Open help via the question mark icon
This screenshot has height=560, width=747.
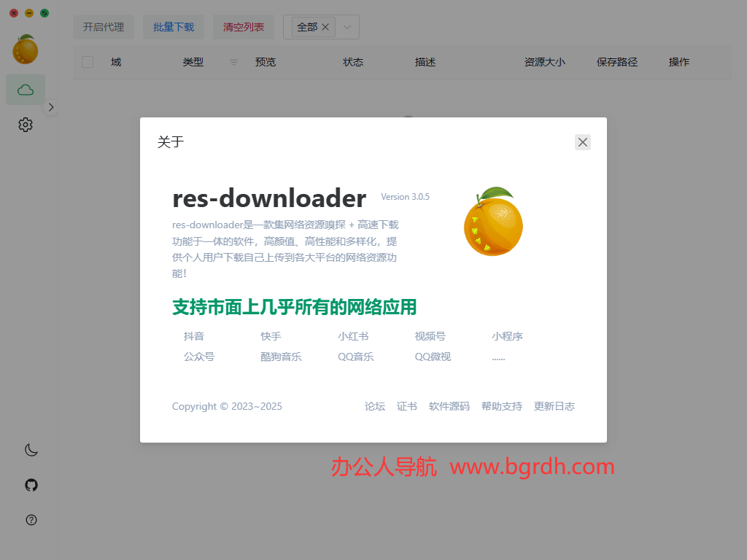31,520
